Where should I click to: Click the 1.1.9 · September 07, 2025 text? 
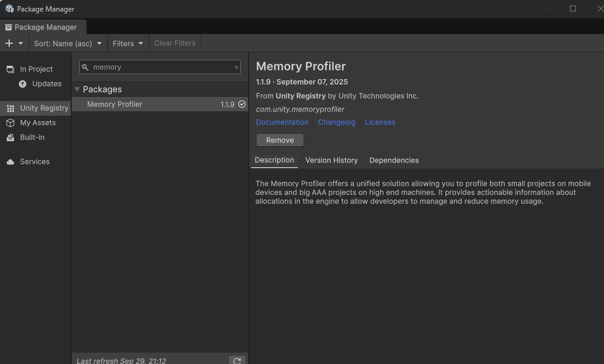pyautogui.click(x=302, y=82)
